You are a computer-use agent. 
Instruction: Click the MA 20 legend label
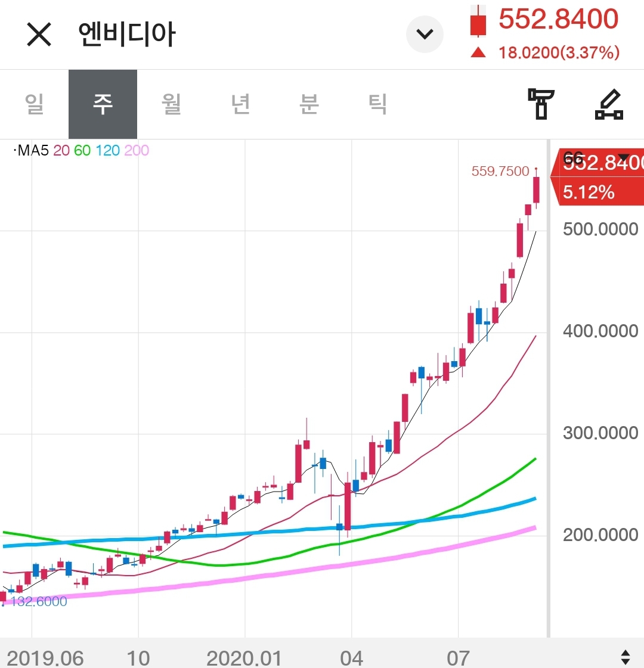[x=61, y=150]
